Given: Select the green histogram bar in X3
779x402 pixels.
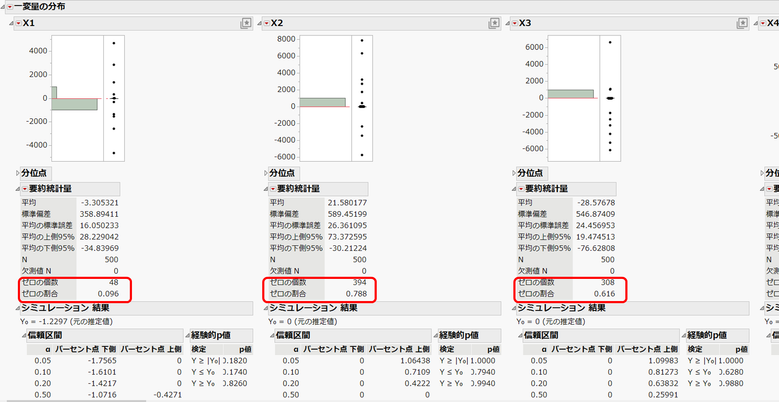Looking at the screenshot, I should 570,94.
